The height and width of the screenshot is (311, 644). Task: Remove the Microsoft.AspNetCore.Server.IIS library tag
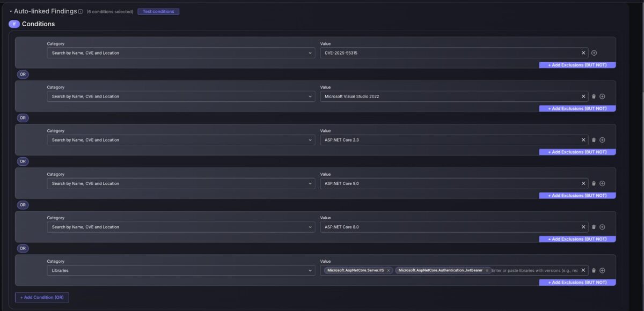(389, 271)
